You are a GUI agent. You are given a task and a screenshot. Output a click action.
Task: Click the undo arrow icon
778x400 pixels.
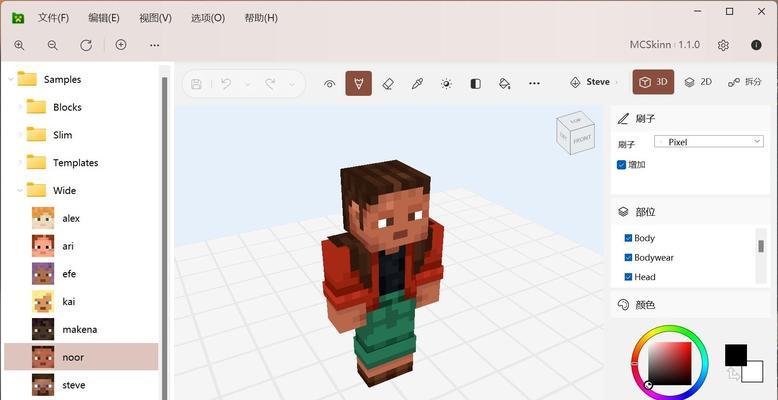[x=226, y=84]
